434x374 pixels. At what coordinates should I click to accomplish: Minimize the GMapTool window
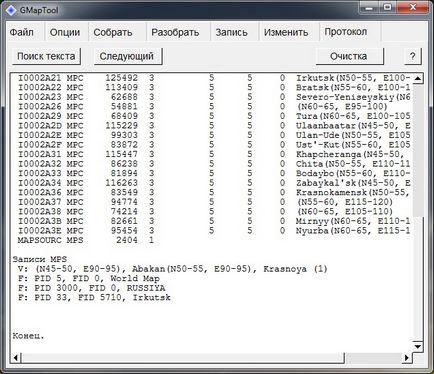[x=369, y=7]
